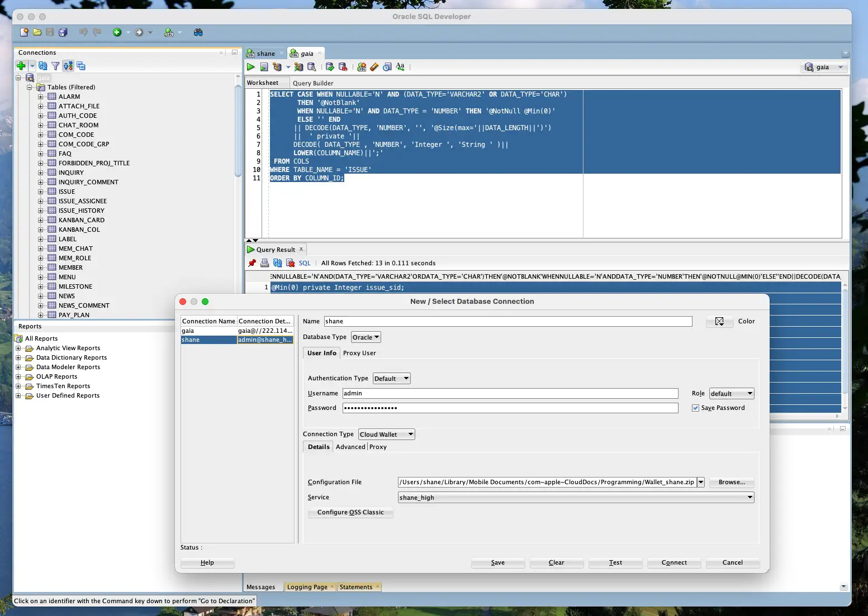Click the print icon in Query Result toolbar
868x616 pixels.
coord(265,263)
